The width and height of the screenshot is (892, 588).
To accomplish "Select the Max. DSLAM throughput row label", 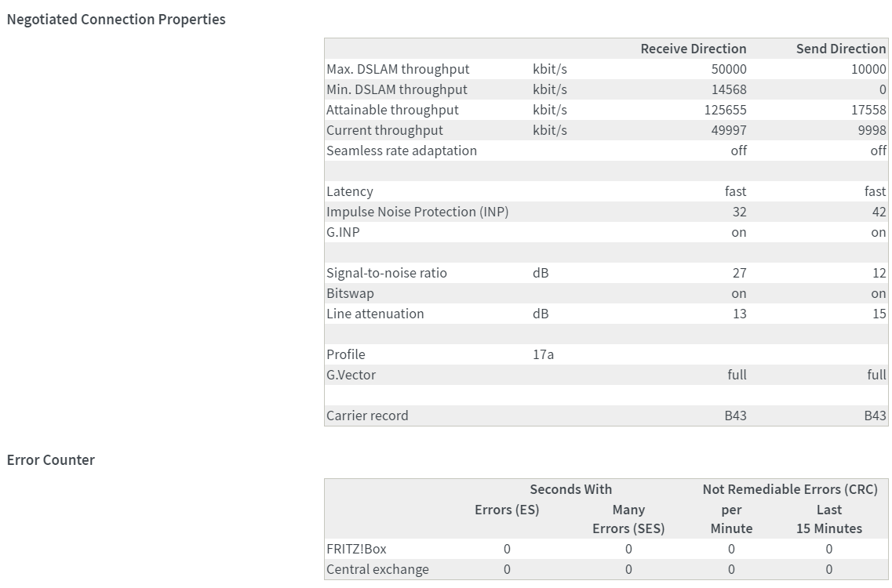I will click(x=398, y=69).
